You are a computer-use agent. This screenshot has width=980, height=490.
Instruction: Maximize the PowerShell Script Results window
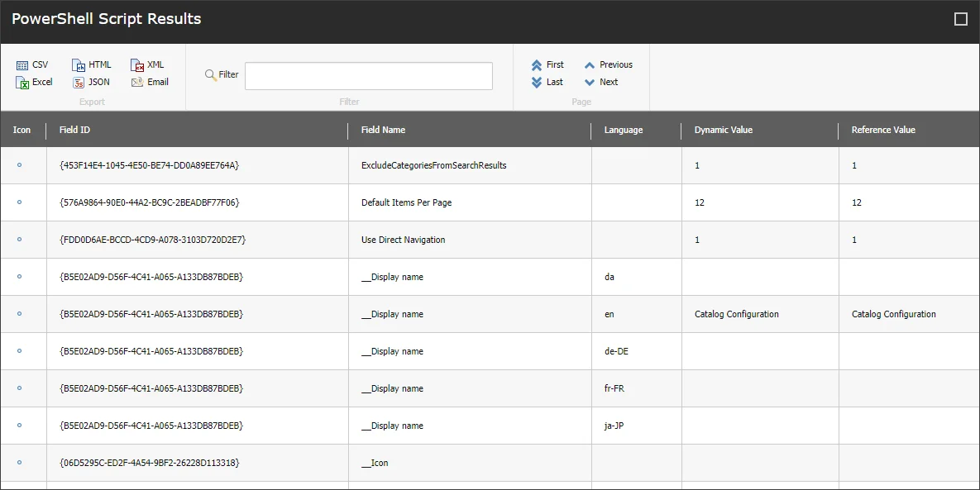coord(961,19)
